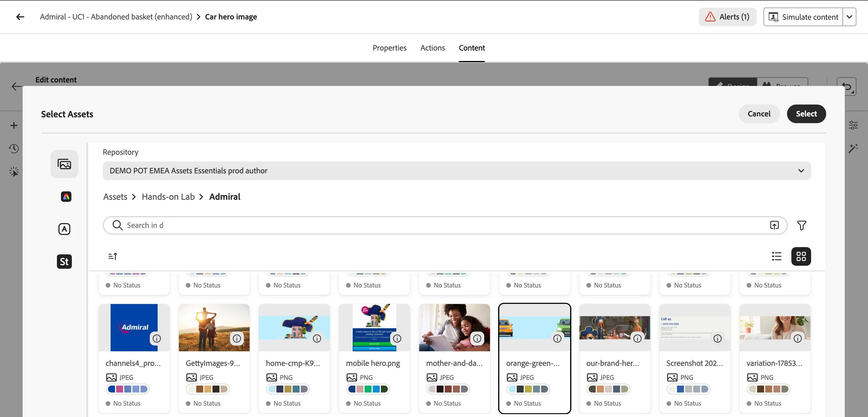This screenshot has width=868, height=417.
Task: Switch to the Actions tab
Action: click(x=432, y=48)
